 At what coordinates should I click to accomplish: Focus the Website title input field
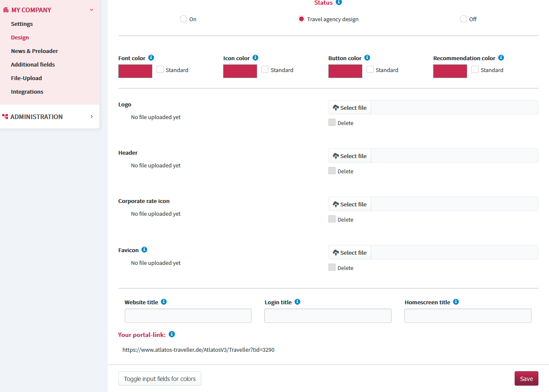(188, 316)
